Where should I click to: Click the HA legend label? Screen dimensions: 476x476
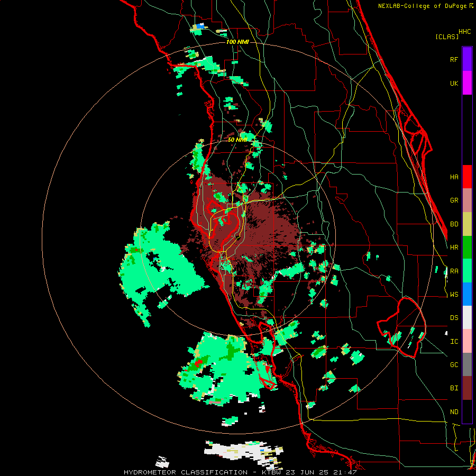[x=454, y=177]
